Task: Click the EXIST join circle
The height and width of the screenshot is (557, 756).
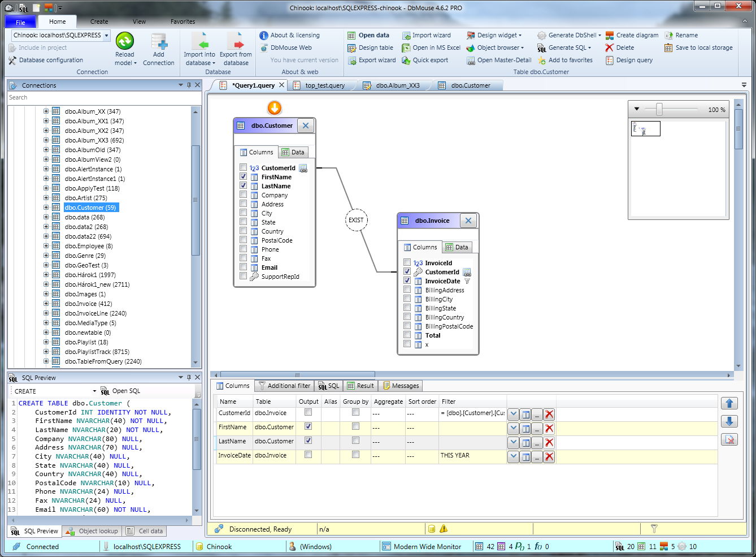Action: [356, 220]
